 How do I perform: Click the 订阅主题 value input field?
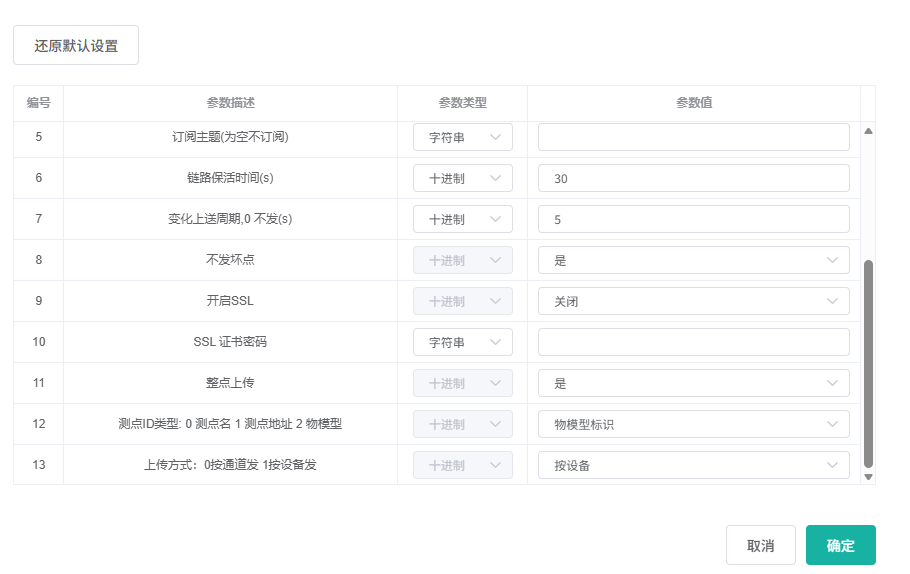coord(693,137)
